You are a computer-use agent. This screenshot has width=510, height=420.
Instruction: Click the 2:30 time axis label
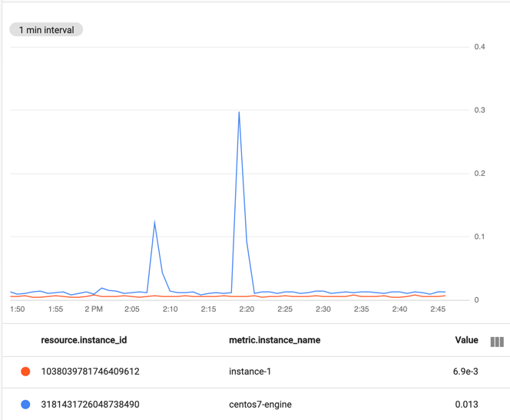click(323, 309)
